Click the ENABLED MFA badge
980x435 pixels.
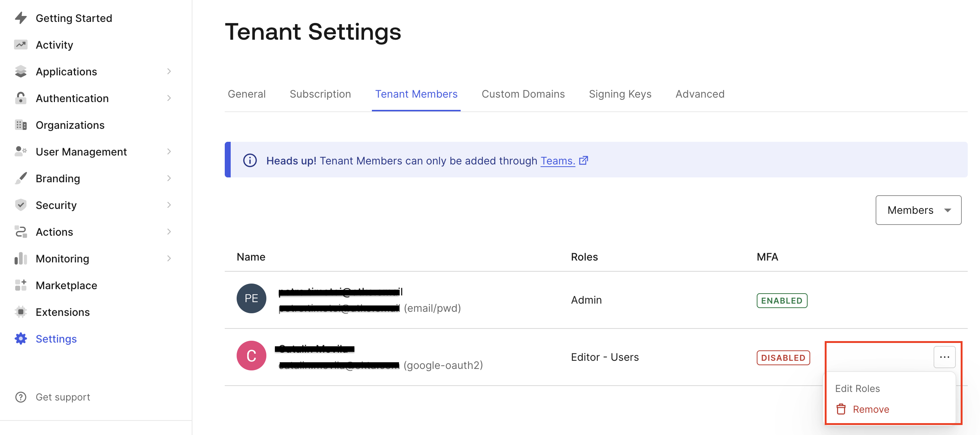[x=782, y=300]
